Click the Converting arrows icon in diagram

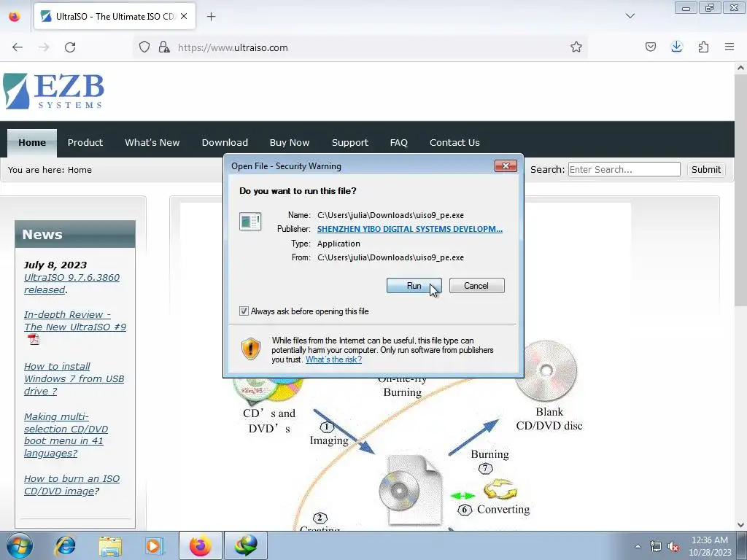click(x=500, y=489)
